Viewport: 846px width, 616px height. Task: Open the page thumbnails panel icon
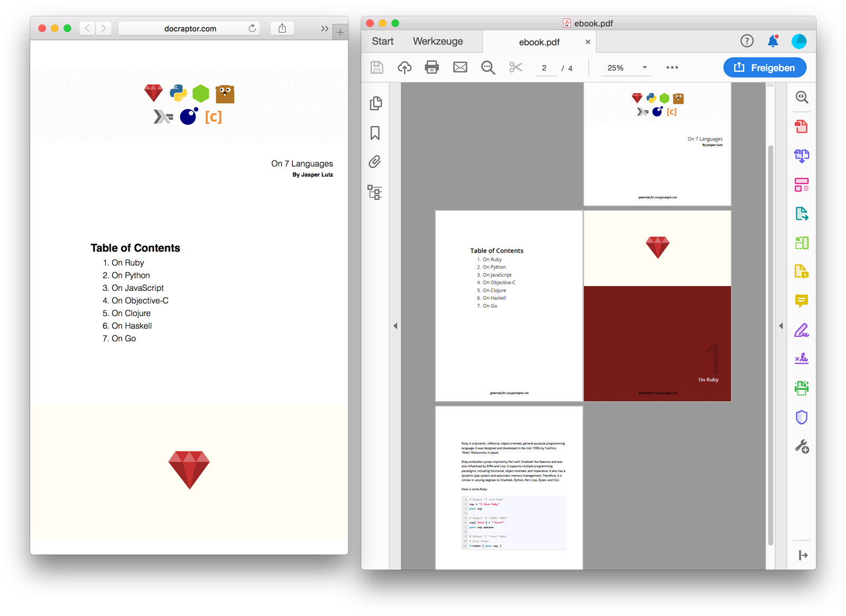point(375,103)
